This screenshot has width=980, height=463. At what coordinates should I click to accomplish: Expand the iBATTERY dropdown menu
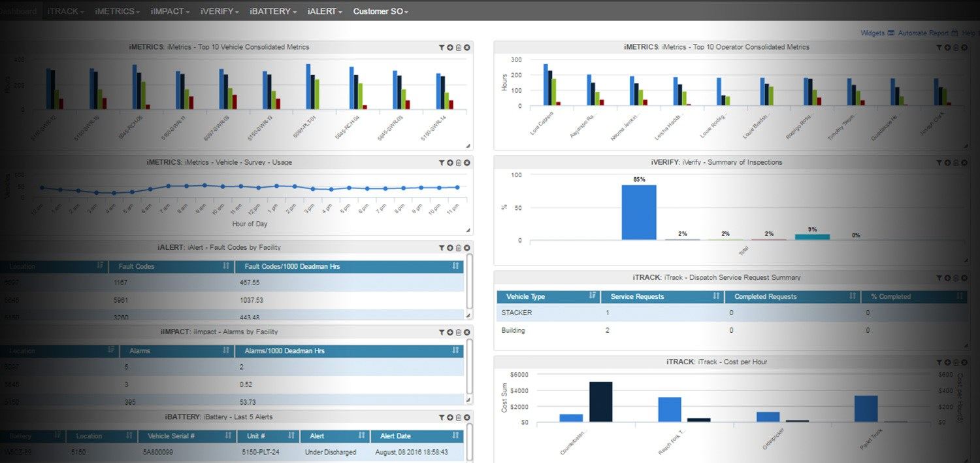tap(273, 11)
